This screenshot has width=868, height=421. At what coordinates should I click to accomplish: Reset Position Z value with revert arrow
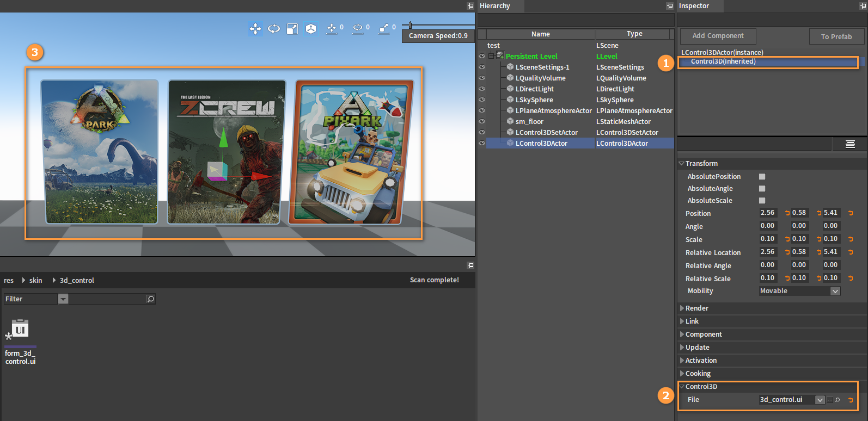pyautogui.click(x=850, y=213)
